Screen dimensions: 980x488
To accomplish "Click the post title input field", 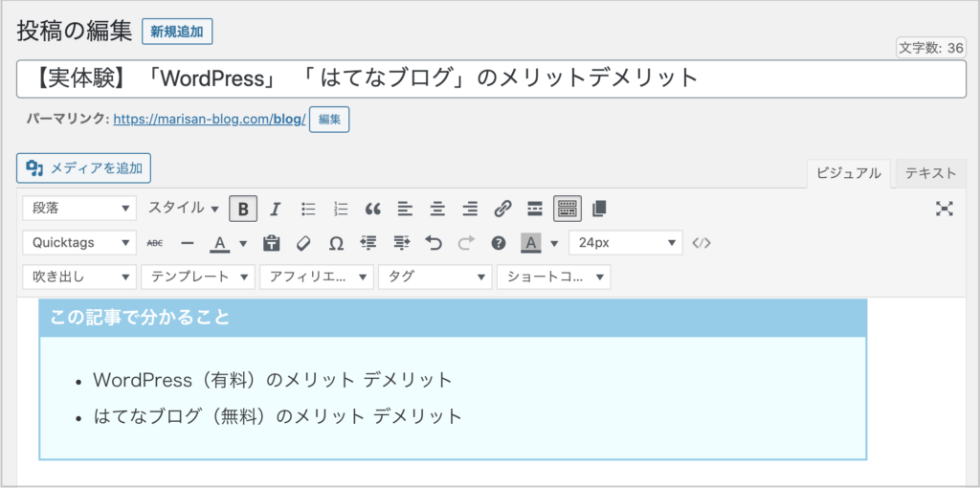I will (x=491, y=78).
